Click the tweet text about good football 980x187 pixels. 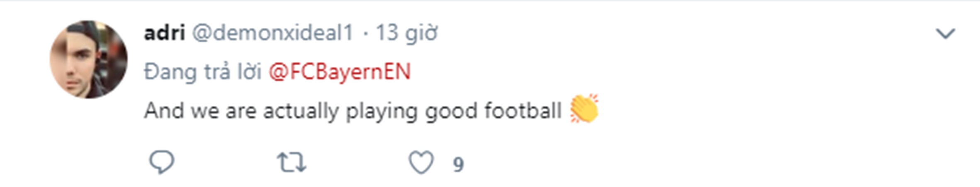coord(353,111)
